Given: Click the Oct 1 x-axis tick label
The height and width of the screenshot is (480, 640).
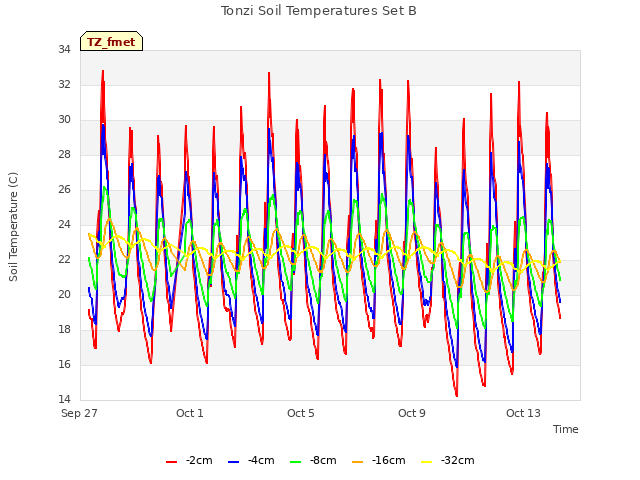Looking at the screenshot, I should [x=190, y=413].
